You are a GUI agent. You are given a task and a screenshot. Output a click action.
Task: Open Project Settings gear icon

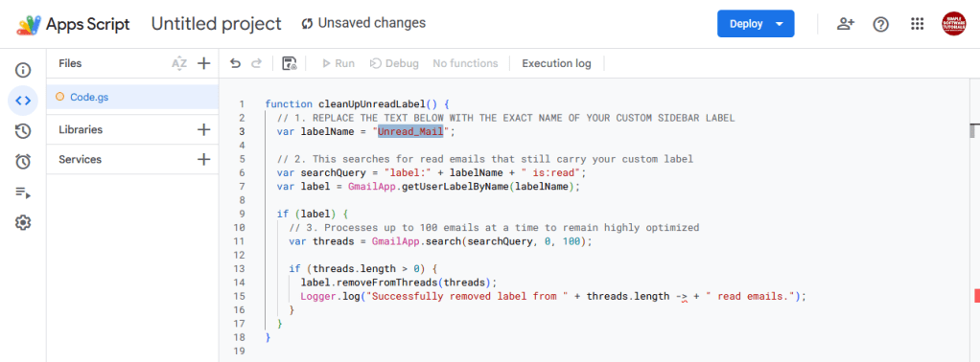tap(23, 223)
